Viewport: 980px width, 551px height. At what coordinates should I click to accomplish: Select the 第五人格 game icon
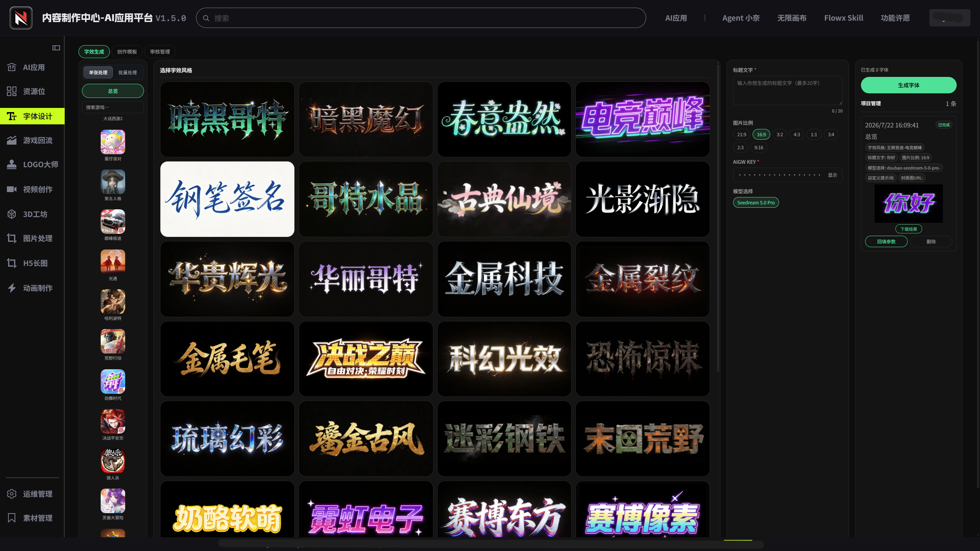click(x=113, y=182)
